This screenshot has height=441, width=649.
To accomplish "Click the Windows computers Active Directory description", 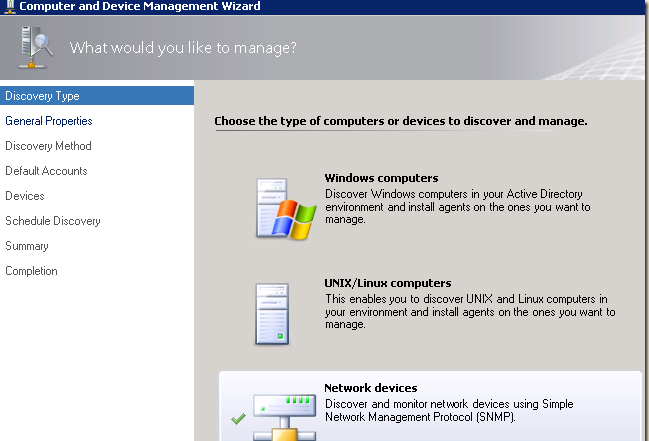I will [457, 207].
